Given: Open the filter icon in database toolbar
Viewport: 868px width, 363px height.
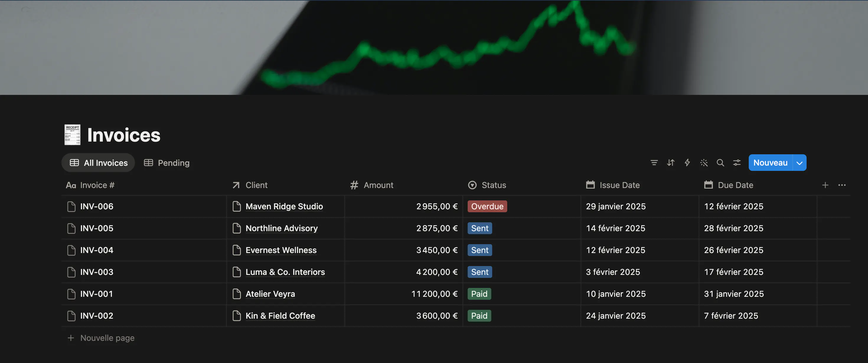Looking at the screenshot, I should pos(654,163).
